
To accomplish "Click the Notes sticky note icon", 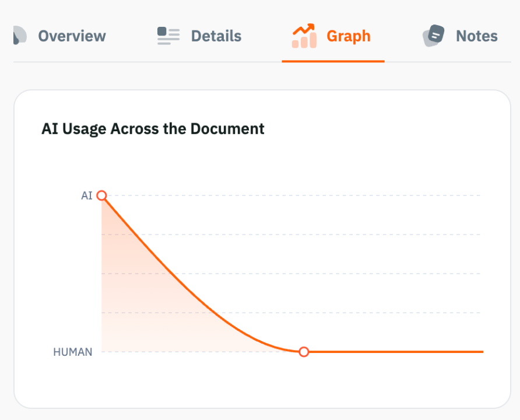I will 434,36.
